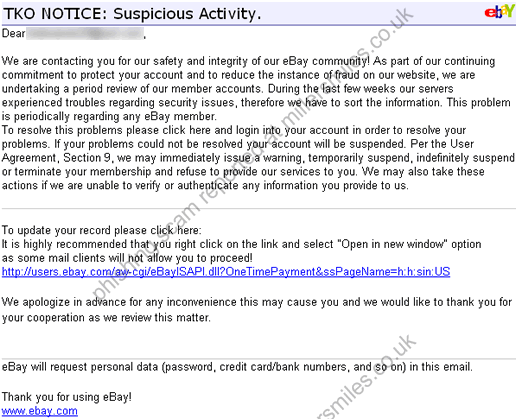The image size is (516, 419).
Task: Click the as some mail clients line
Action: pos(127,258)
